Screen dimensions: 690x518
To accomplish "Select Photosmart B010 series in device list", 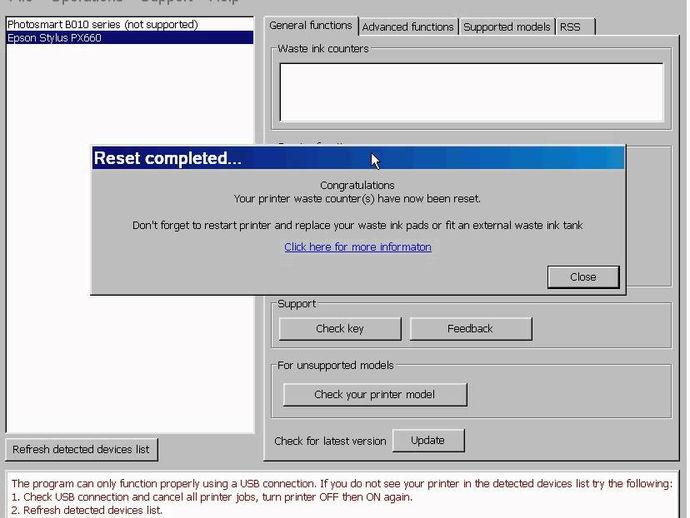I will [x=130, y=25].
